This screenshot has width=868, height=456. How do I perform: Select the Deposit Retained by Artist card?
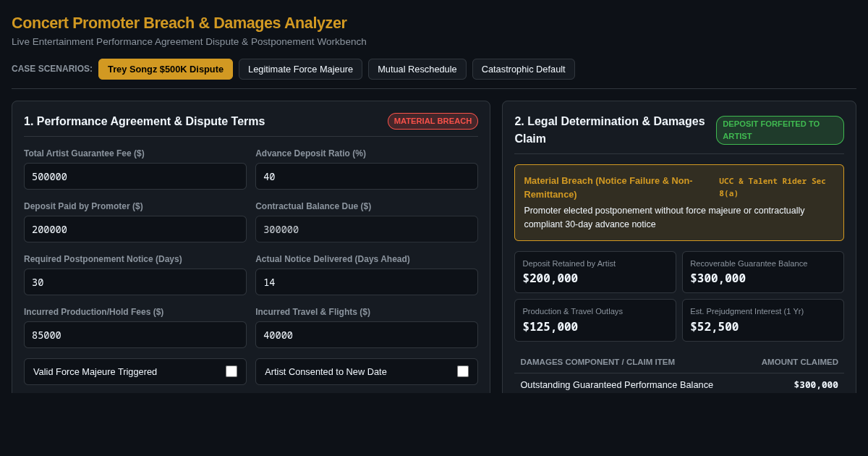click(595, 272)
